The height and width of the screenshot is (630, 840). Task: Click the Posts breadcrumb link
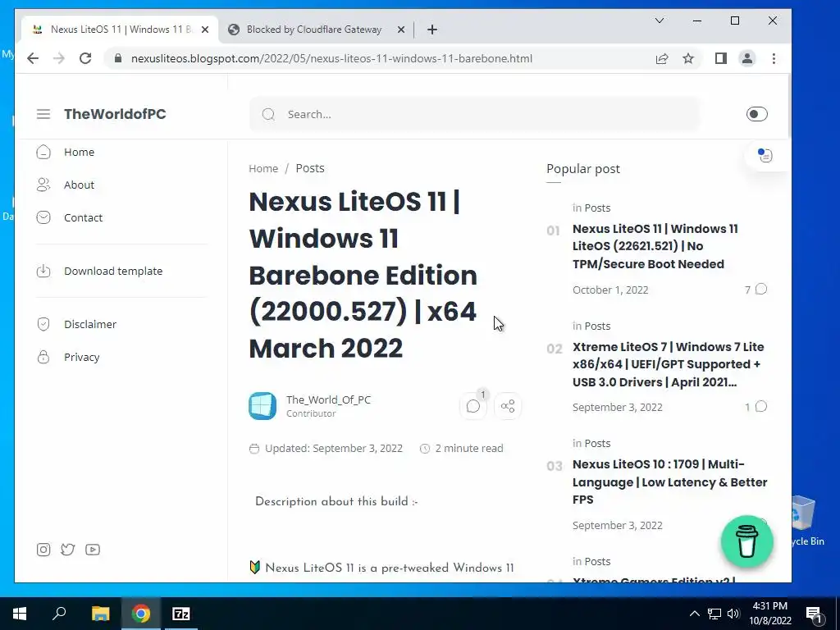pos(309,168)
